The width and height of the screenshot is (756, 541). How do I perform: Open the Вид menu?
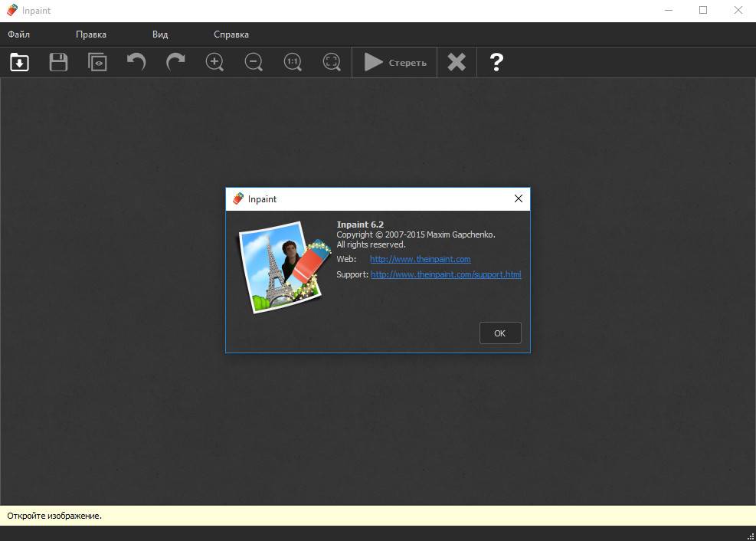pos(160,34)
